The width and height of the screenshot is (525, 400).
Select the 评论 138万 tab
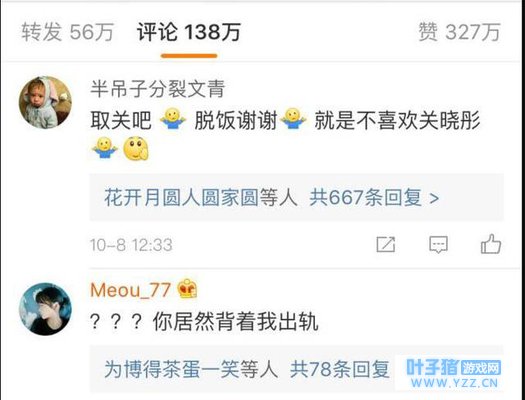point(189,32)
